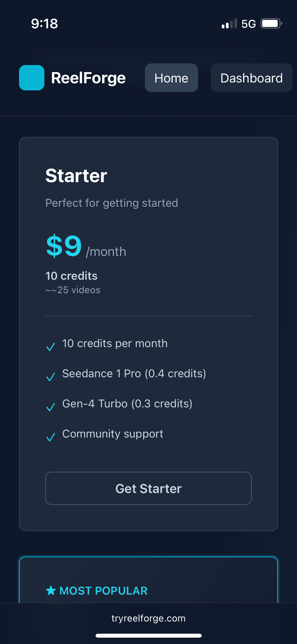Tap the battery icon in the status bar
Image resolution: width=297 pixels, height=644 pixels.
point(270,24)
